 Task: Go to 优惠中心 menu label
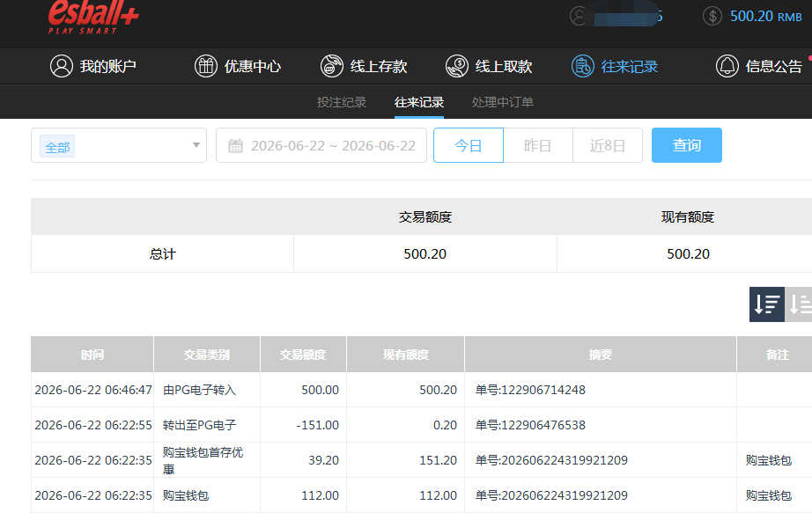click(x=252, y=66)
